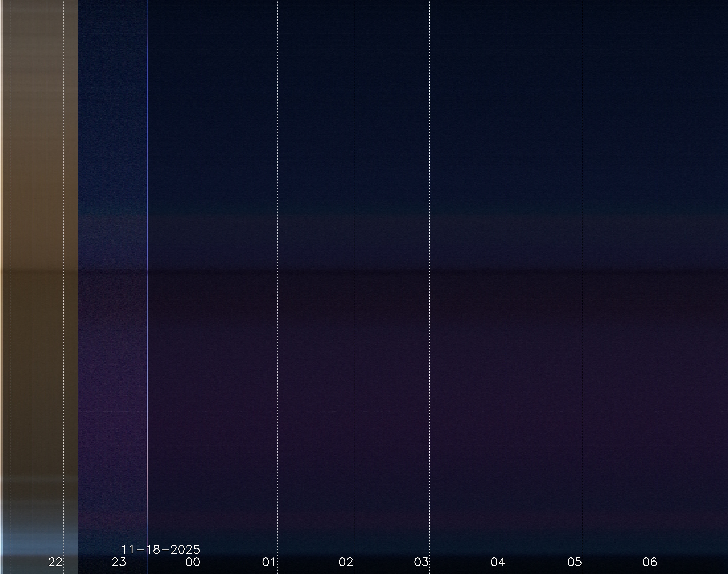Select the 06 hour label
728x574 pixels.
(650, 562)
